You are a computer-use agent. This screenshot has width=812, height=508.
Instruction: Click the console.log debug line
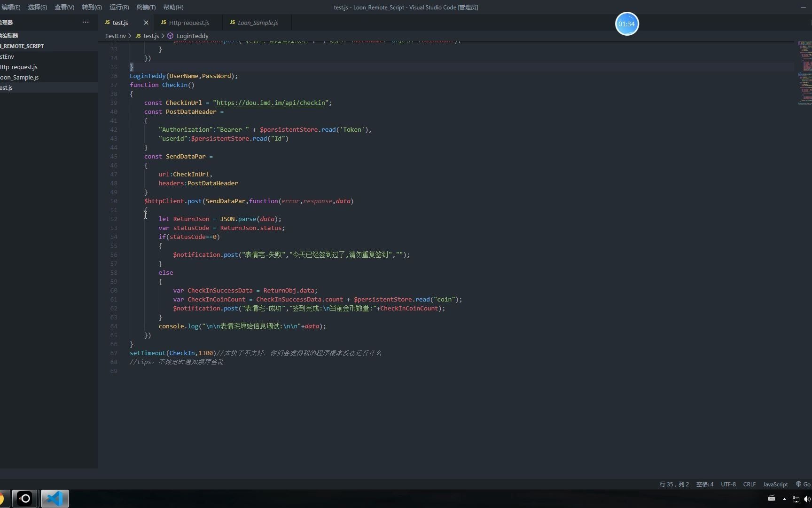click(x=242, y=326)
